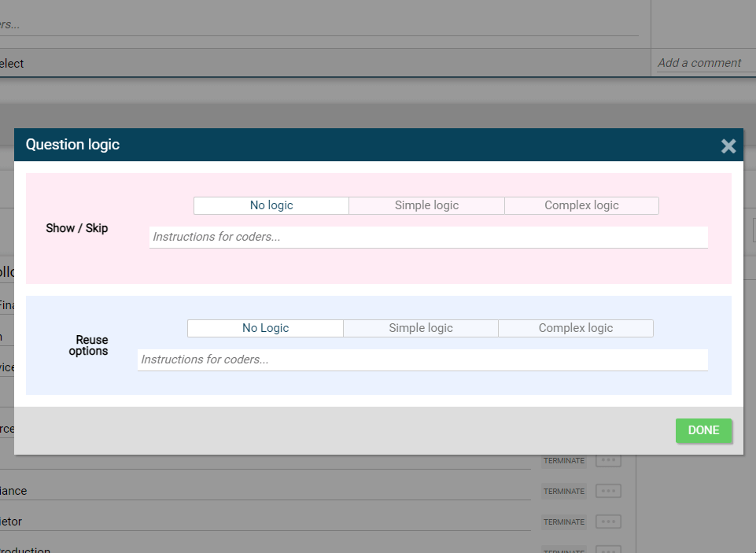The image size is (756, 553).
Task: Choose Simple logic for Reuse options
Action: (420, 328)
